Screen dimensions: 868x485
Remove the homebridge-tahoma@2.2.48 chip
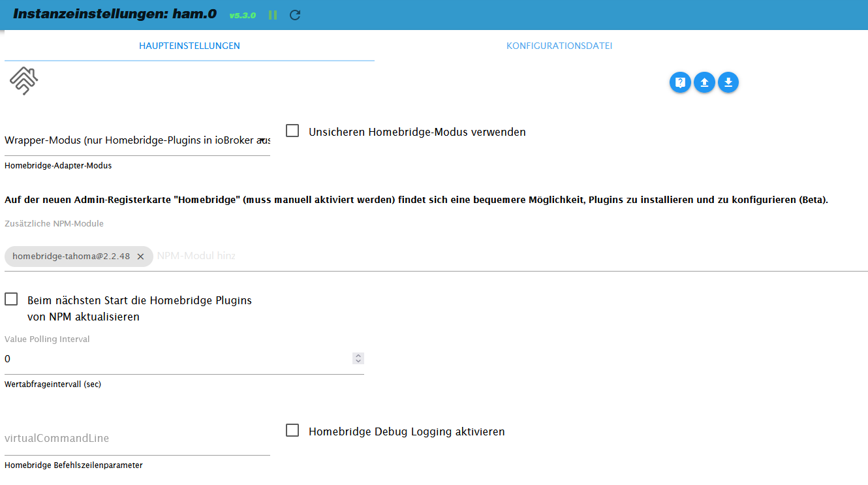point(140,257)
